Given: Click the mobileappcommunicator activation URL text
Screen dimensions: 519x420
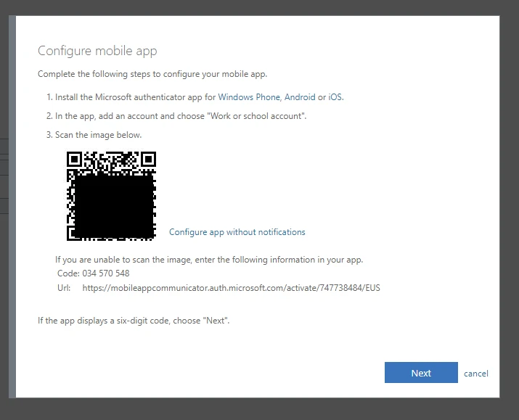Looking at the screenshot, I should point(231,288).
